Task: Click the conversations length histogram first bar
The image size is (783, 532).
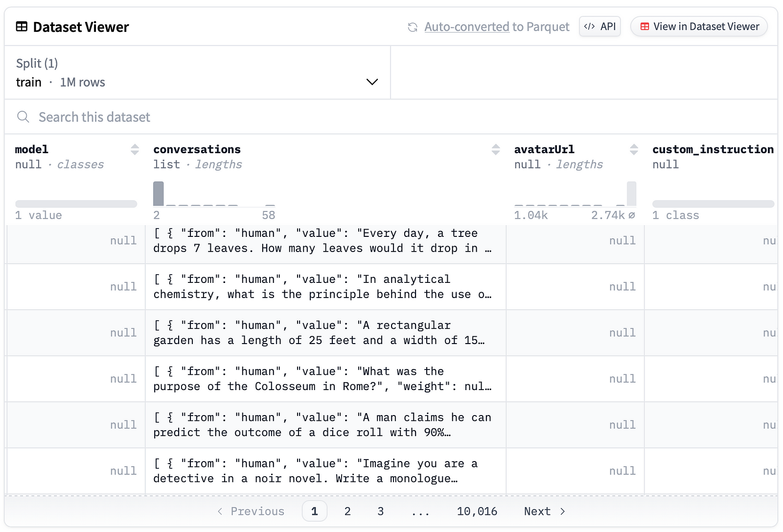Action: [x=159, y=194]
